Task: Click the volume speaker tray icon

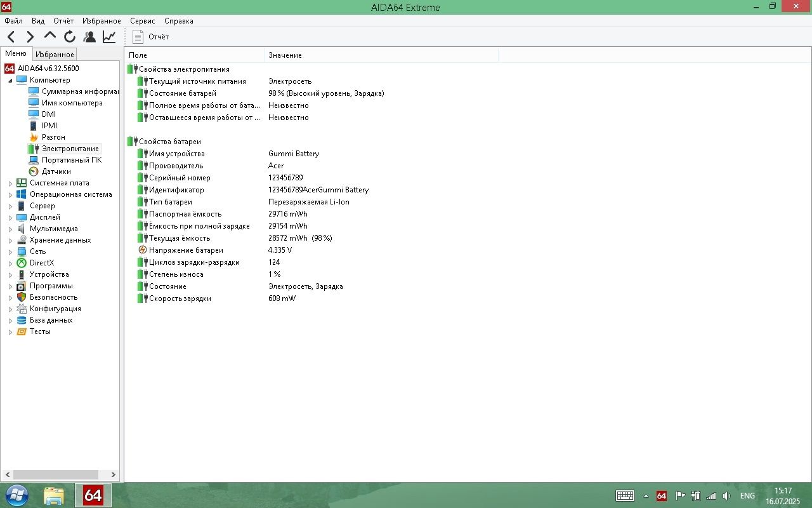Action: pos(727,496)
